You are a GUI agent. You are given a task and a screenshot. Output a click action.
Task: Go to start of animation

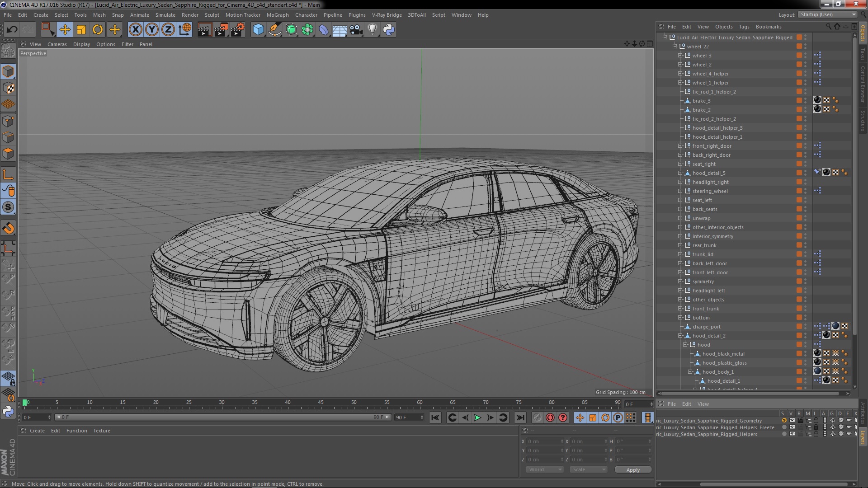[435, 418]
